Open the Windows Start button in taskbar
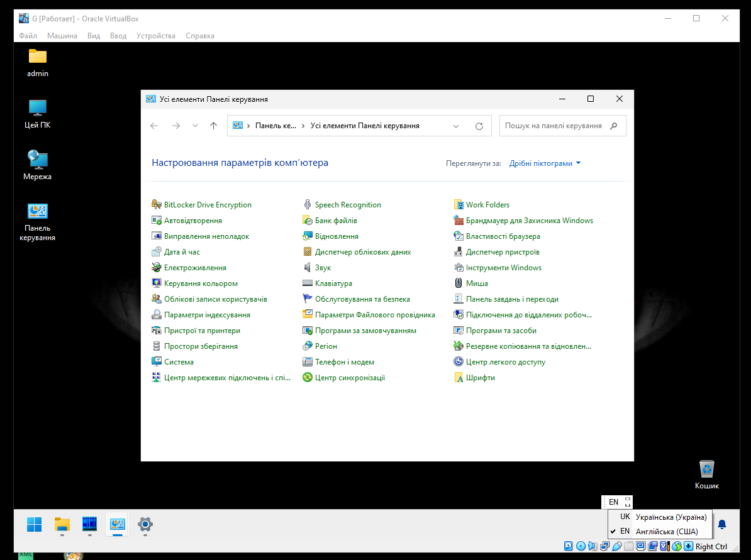 [34, 524]
